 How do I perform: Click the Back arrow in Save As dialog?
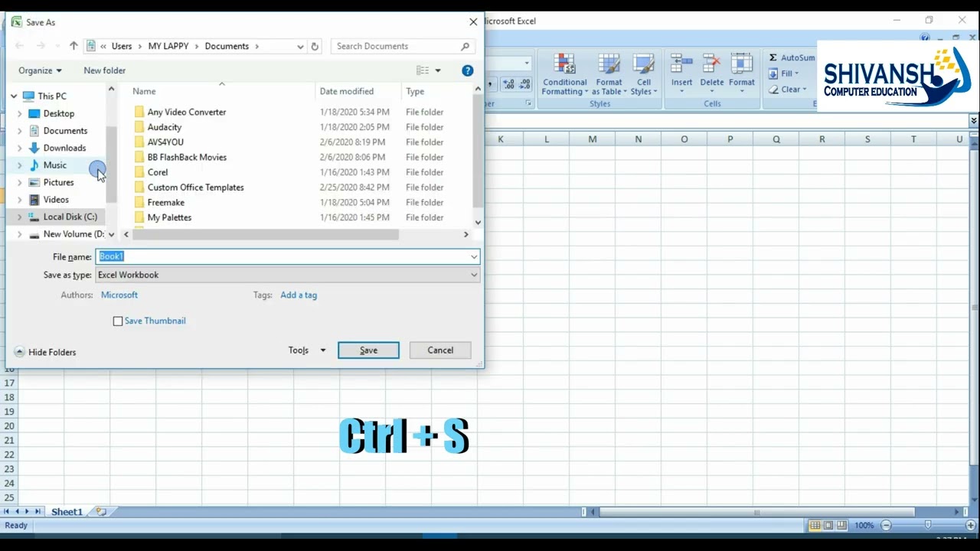click(x=20, y=46)
